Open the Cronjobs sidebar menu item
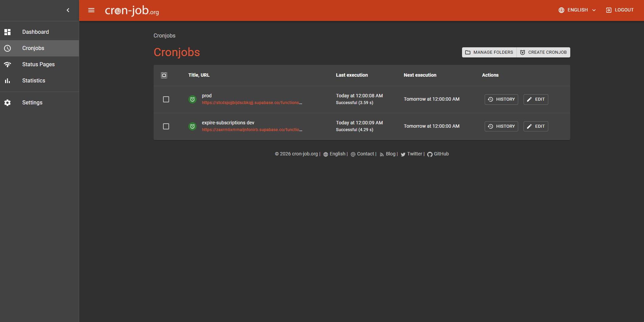Screen dimensions: 644x322 33,48
